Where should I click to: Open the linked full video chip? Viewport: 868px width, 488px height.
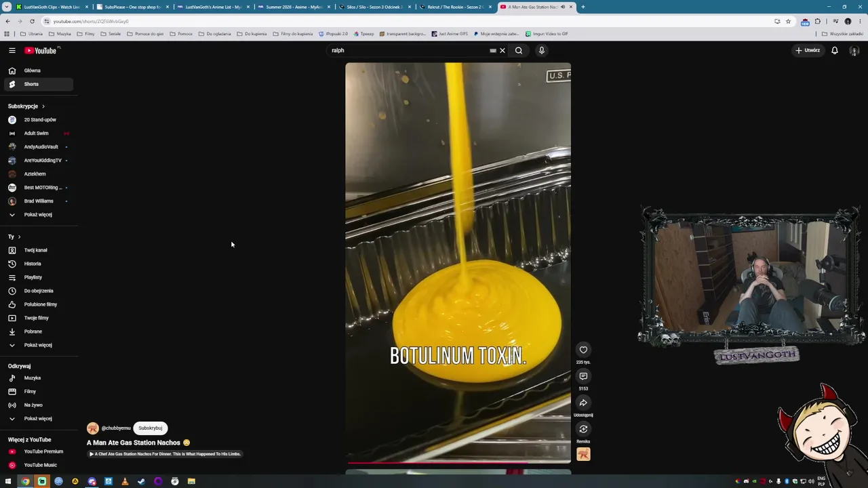coord(165,454)
